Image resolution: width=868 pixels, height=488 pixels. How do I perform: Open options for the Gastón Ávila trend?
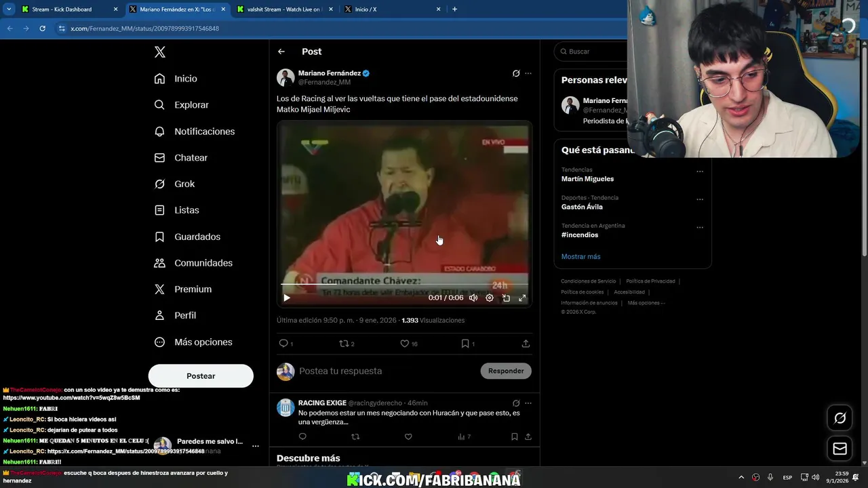700,199
